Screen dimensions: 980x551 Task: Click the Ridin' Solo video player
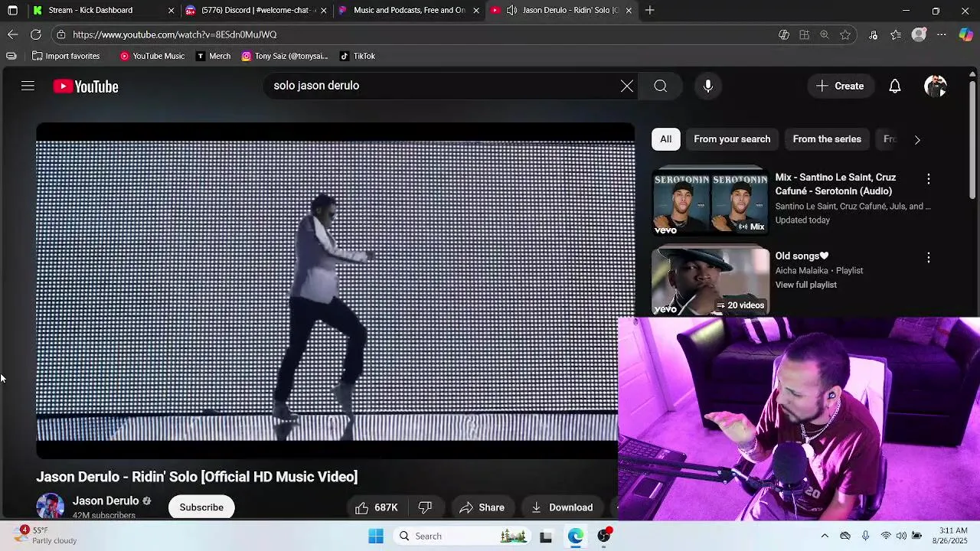pyautogui.click(x=335, y=291)
